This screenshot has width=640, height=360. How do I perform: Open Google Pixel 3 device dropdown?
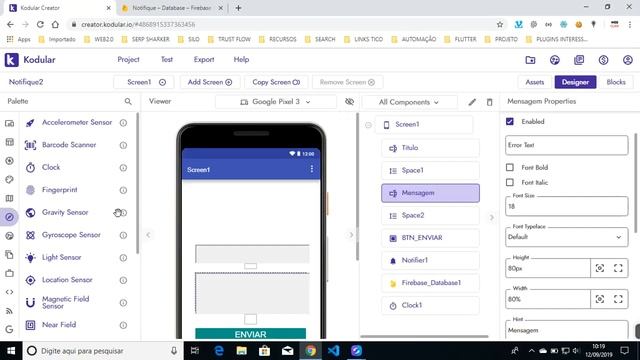(276, 102)
